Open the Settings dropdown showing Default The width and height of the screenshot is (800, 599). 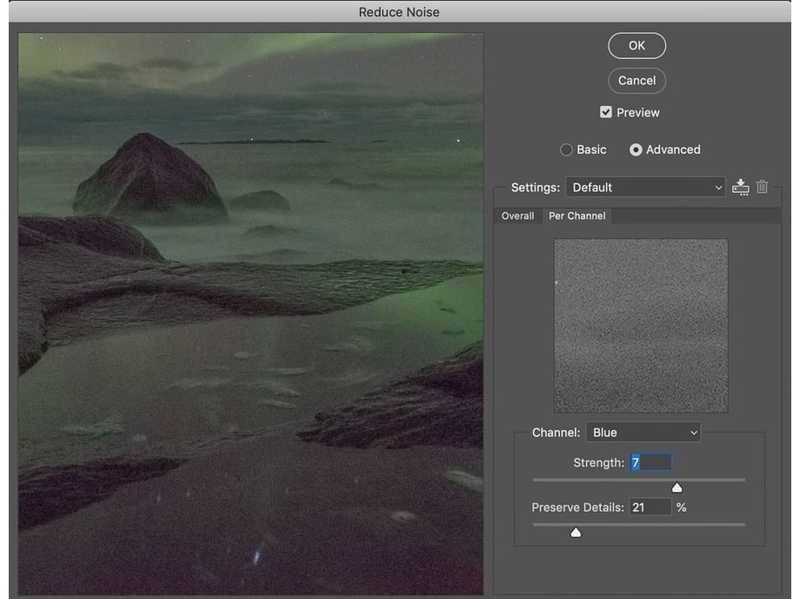click(646, 187)
